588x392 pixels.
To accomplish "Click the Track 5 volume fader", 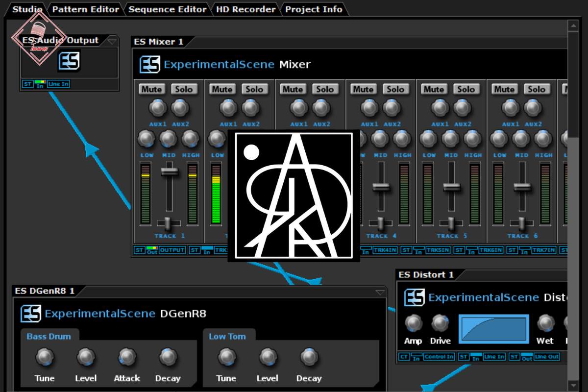I will point(451,187).
